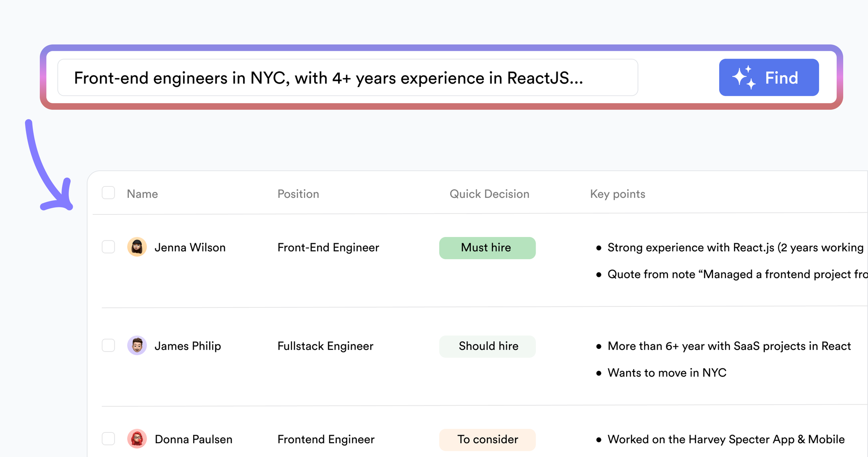Screen dimensions: 868x457
Task: Click Donna Paulsen's avatar
Action: click(137, 439)
